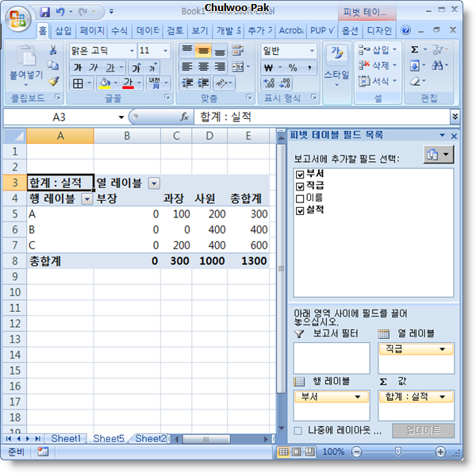The height and width of the screenshot is (473, 476).
Task: Activate the Format Painter brush
Action: click(53, 81)
